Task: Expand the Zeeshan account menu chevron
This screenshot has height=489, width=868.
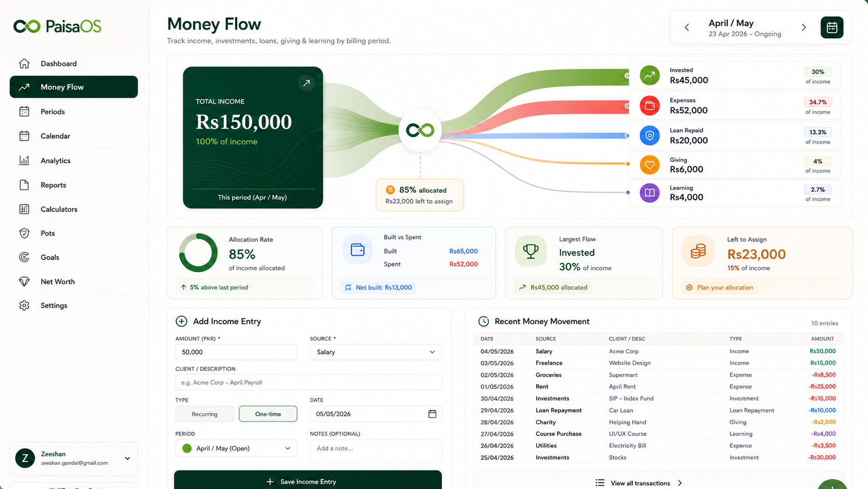Action: pos(127,458)
